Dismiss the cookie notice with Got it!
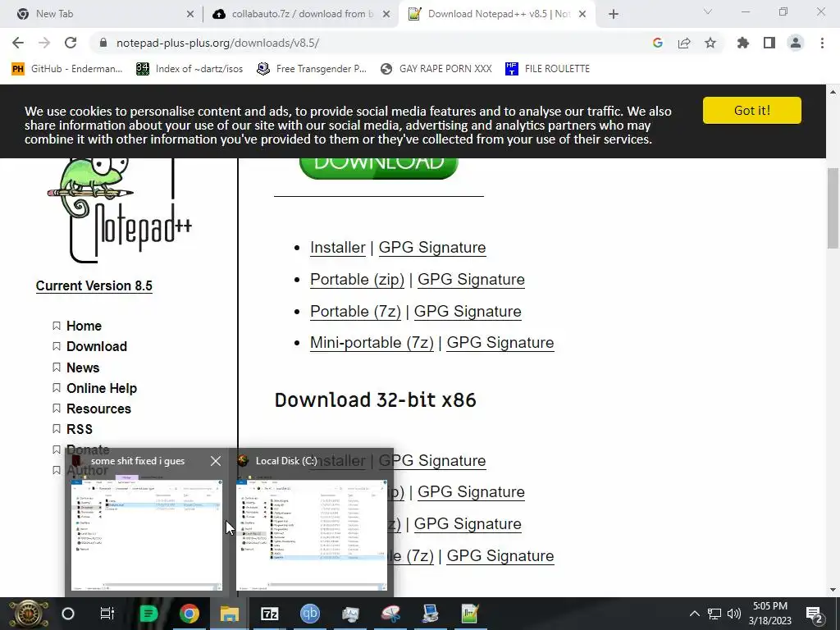The width and height of the screenshot is (840, 630). [x=752, y=111]
